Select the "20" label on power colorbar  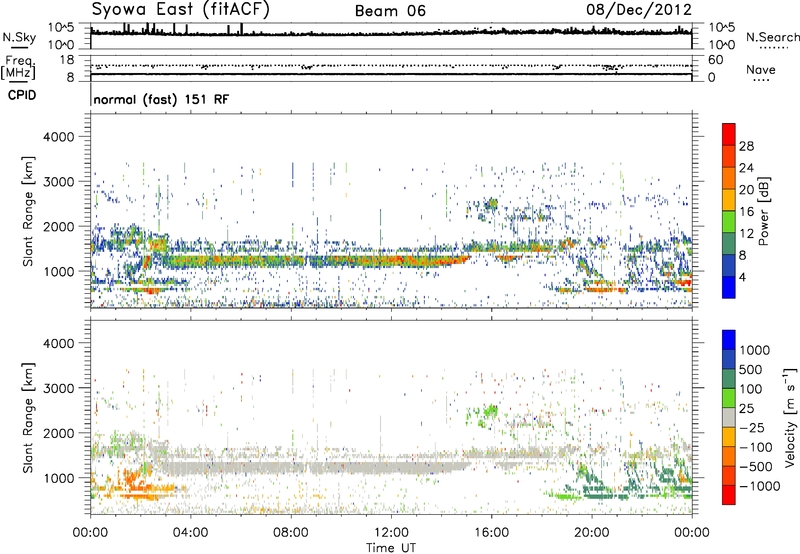click(x=746, y=190)
